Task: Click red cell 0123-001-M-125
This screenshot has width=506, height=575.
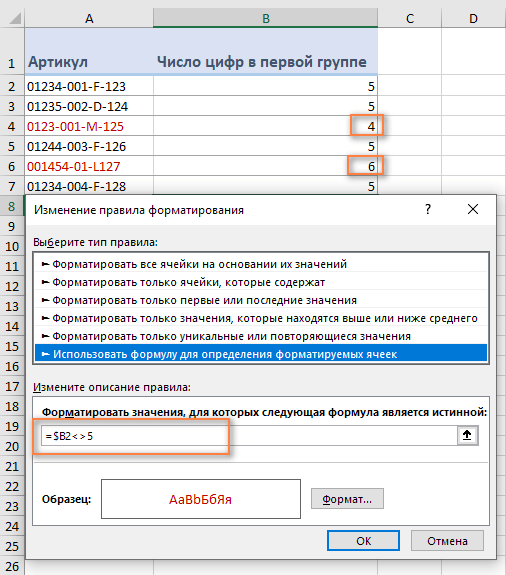Action: click(89, 126)
